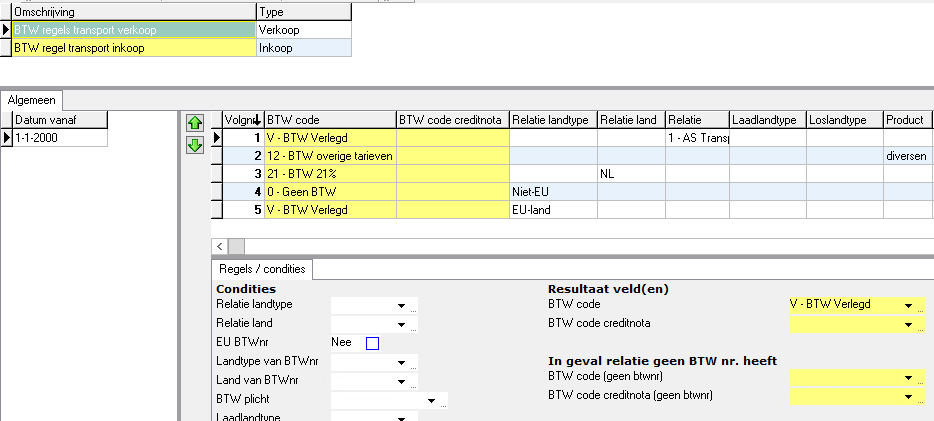This screenshot has height=421, width=934.
Task: Select the BTW regels transport verkoop row
Action: (134, 30)
